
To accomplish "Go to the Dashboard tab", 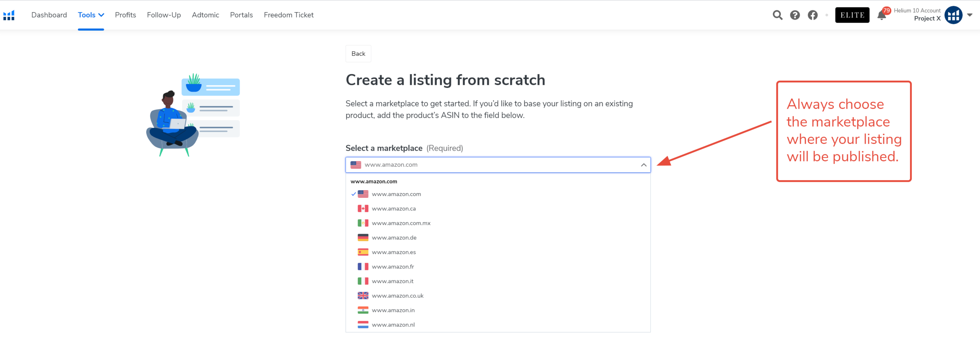I will 49,15.
